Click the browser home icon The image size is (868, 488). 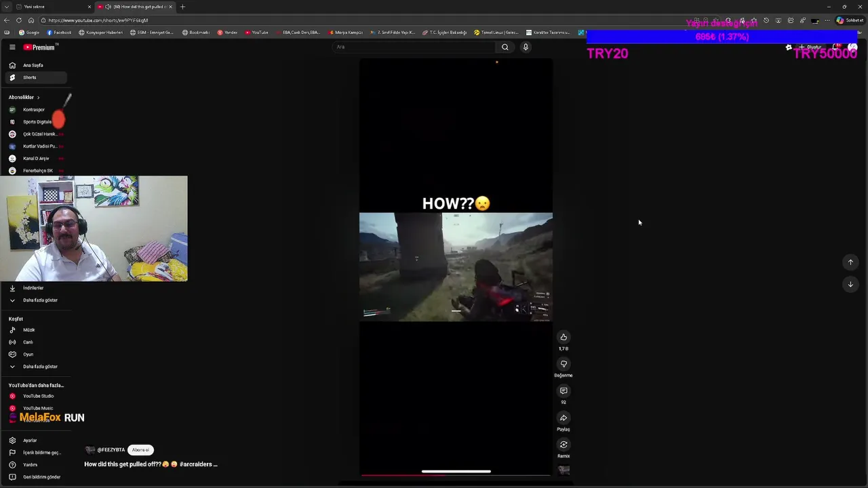coord(31,20)
